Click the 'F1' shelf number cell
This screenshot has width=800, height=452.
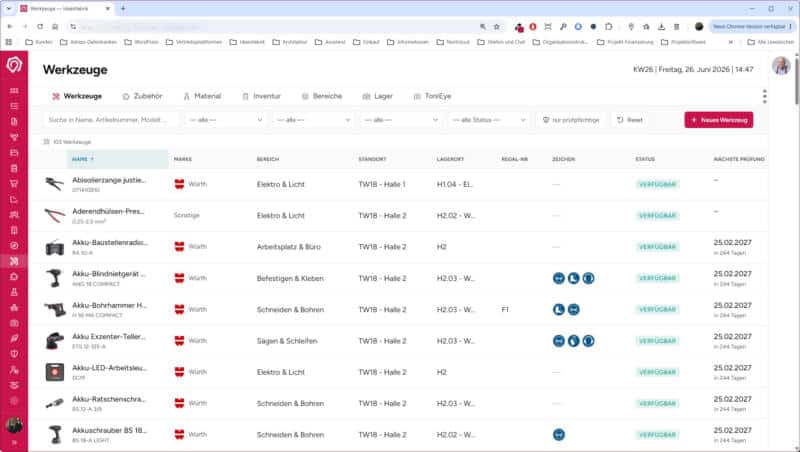click(505, 309)
